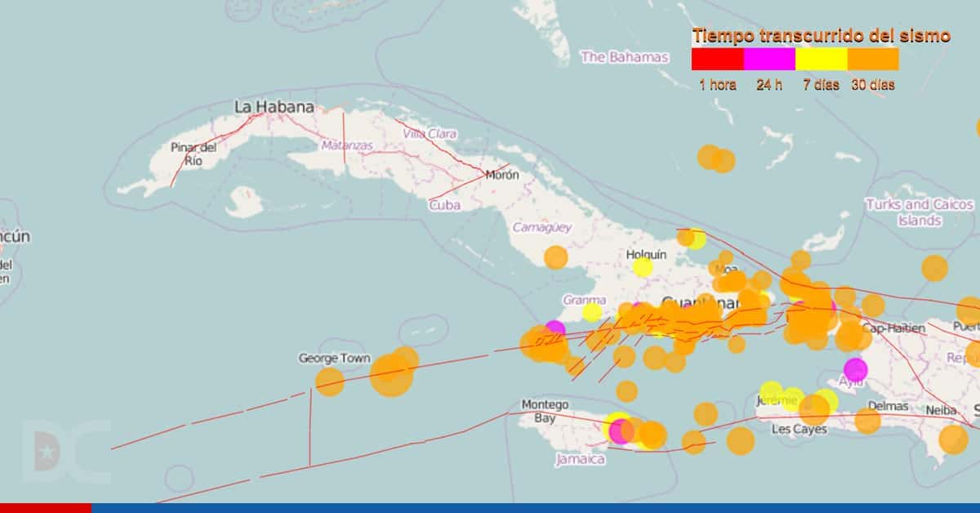The width and height of the screenshot is (980, 513).
Task: Click the Tiempo transcurrido del sismo title
Action: 821,36
